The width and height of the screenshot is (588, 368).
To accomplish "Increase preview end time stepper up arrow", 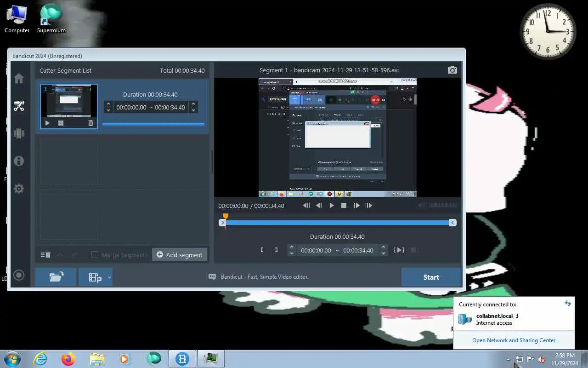I will click(x=384, y=247).
